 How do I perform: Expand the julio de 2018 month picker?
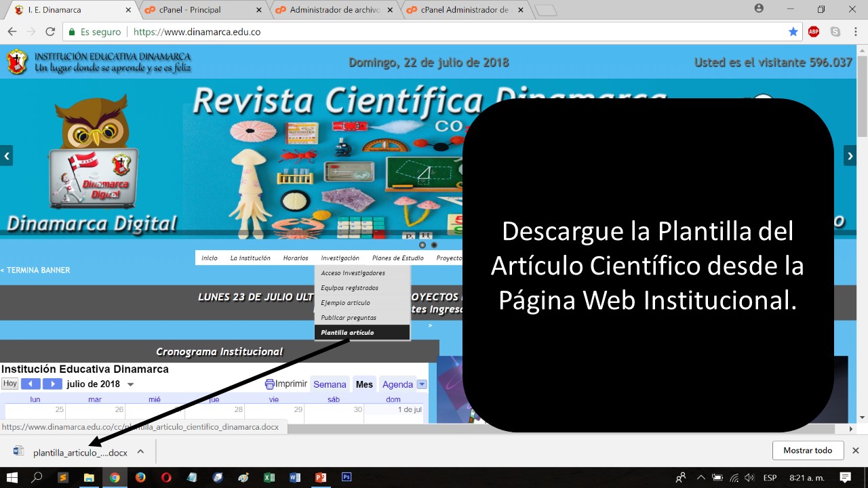[x=131, y=384]
